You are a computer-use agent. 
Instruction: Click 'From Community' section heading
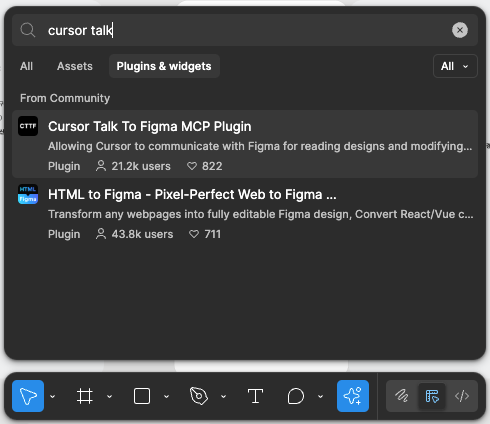[65, 98]
